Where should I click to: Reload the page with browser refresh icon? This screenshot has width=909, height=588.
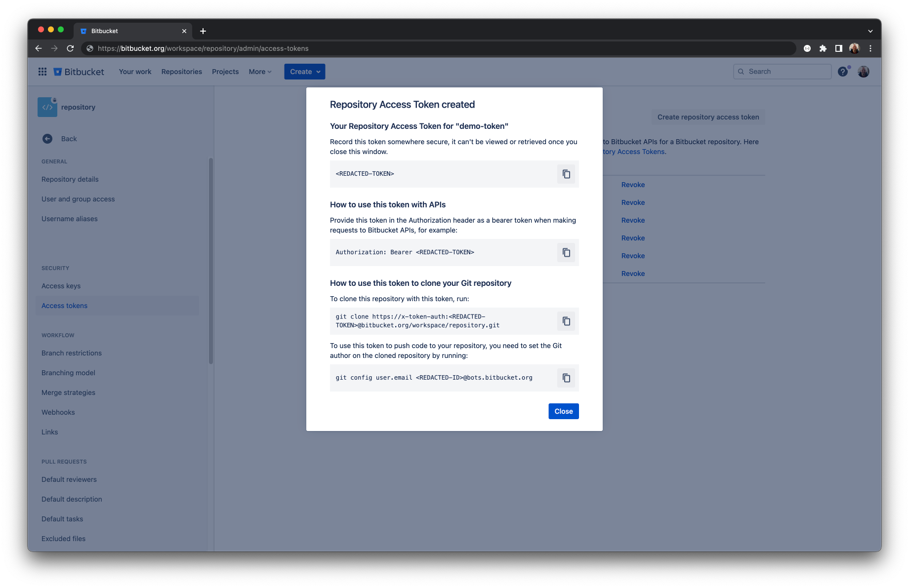coord(70,48)
